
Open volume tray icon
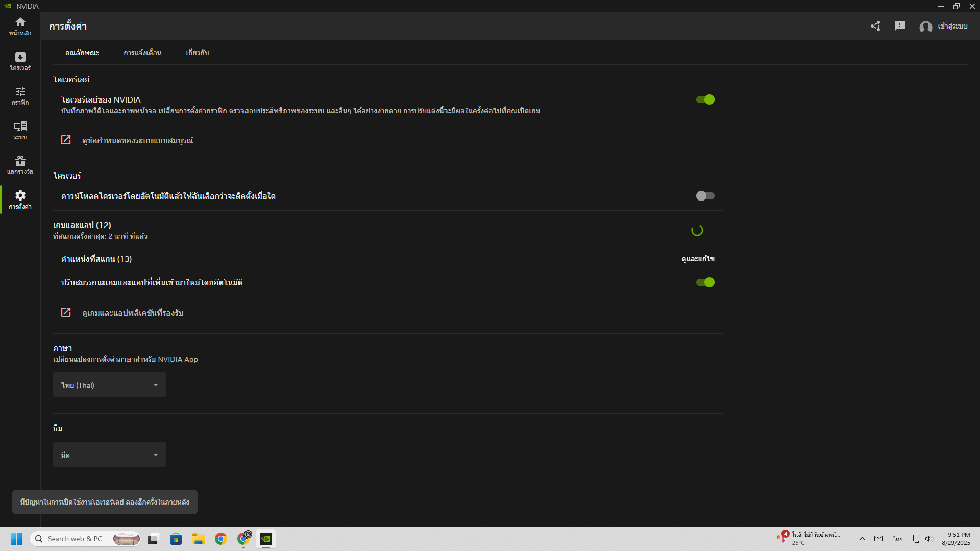pos(928,539)
